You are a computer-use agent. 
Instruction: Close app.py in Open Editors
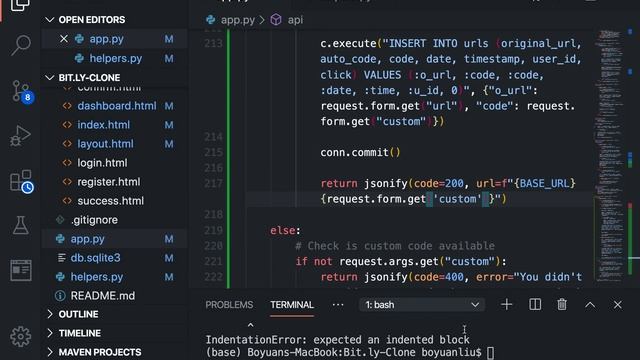tap(64, 39)
